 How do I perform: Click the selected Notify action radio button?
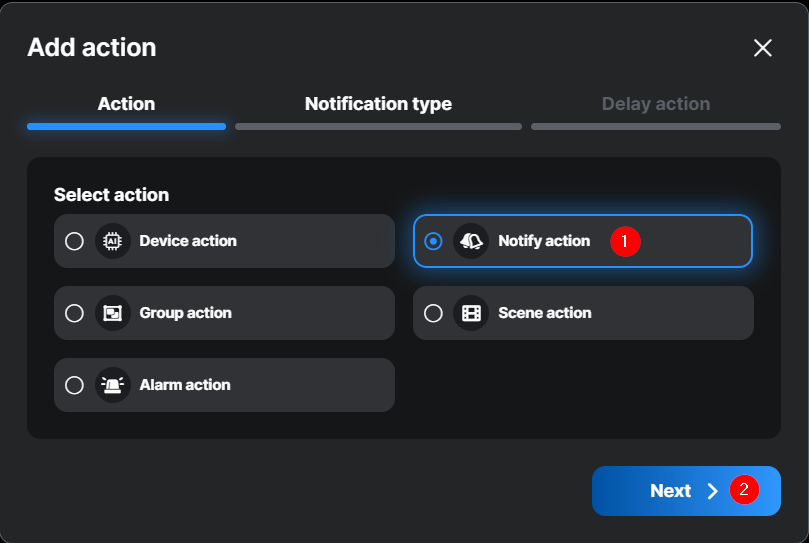click(433, 241)
